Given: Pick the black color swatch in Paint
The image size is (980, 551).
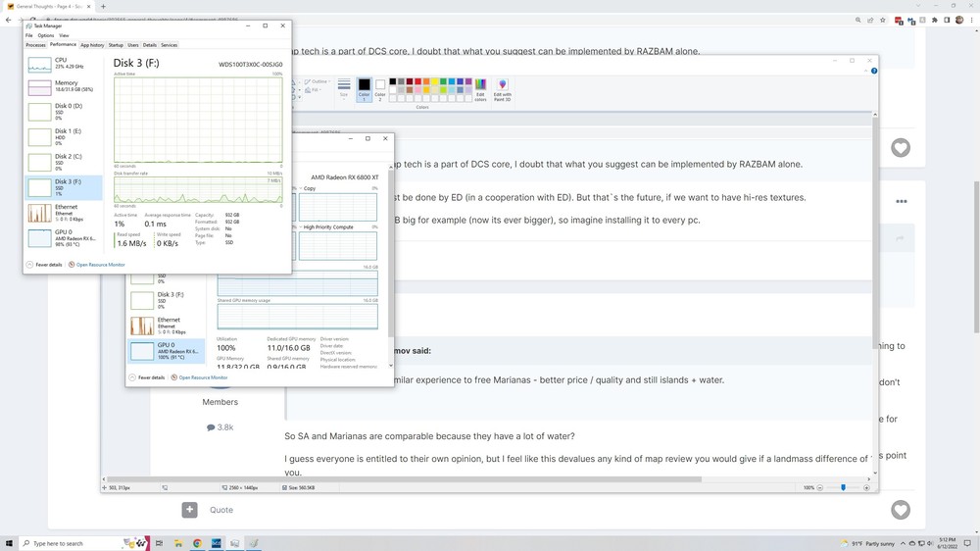Looking at the screenshot, I should point(393,81).
